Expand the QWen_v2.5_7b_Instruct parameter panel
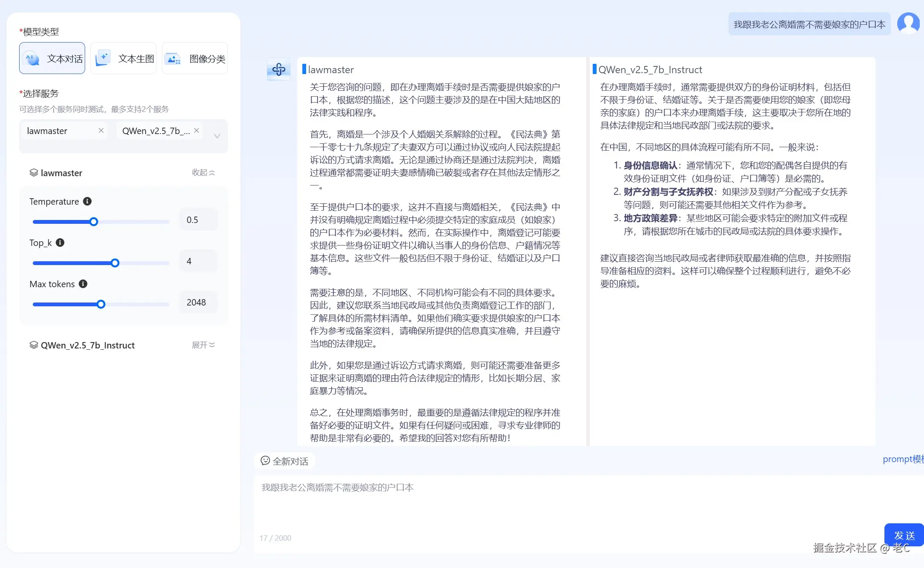 (x=203, y=345)
